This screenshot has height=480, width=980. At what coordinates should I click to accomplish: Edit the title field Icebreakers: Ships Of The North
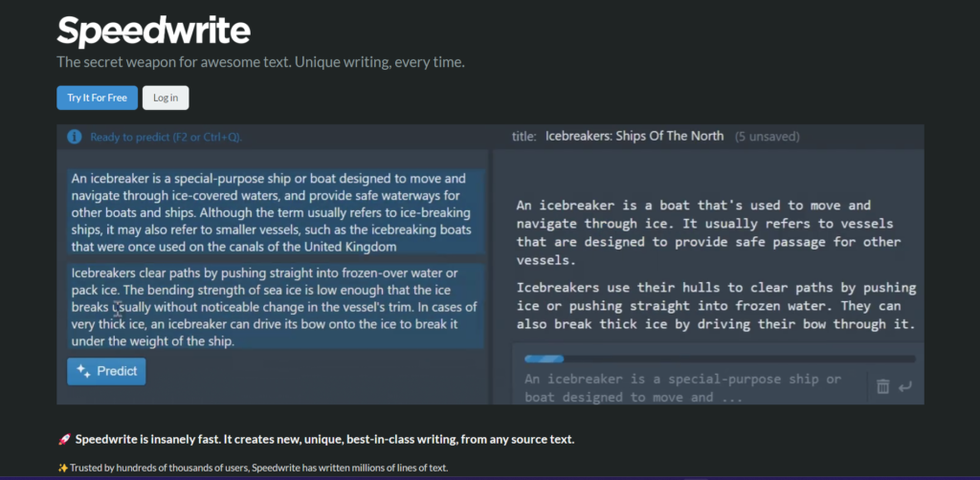coord(635,136)
